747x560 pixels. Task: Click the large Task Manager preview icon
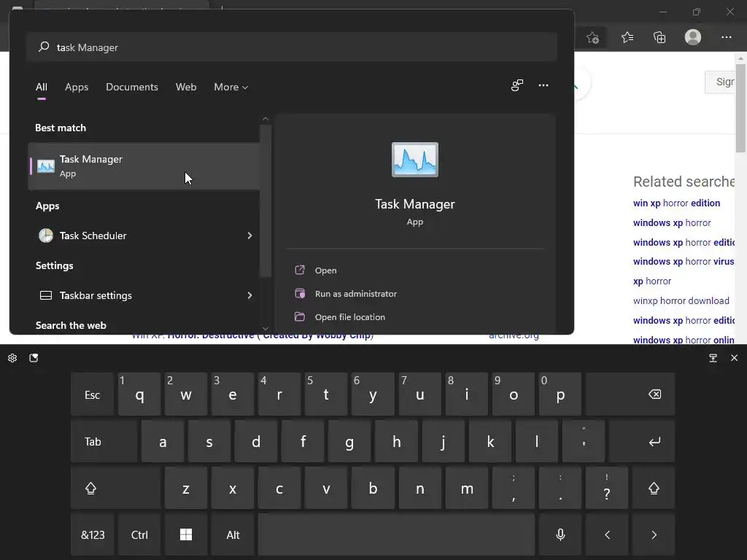(415, 160)
